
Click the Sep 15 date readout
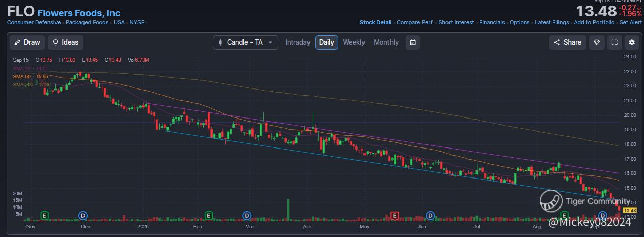20,60
